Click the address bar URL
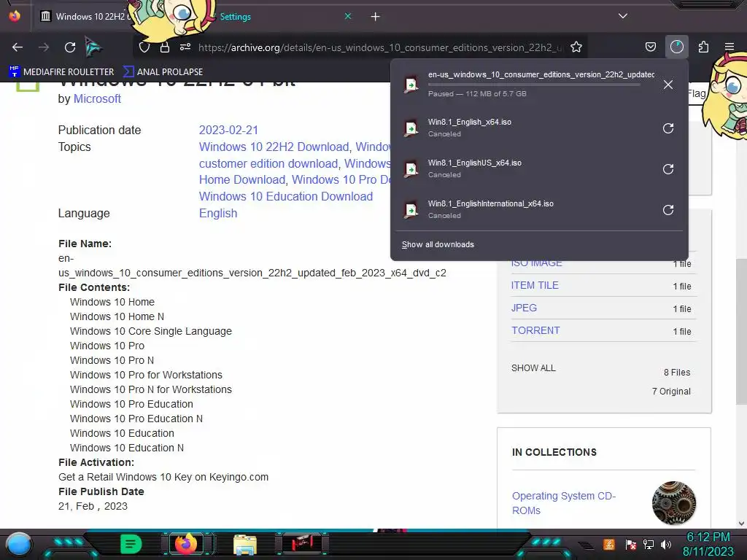The width and height of the screenshot is (747, 560). (380, 47)
